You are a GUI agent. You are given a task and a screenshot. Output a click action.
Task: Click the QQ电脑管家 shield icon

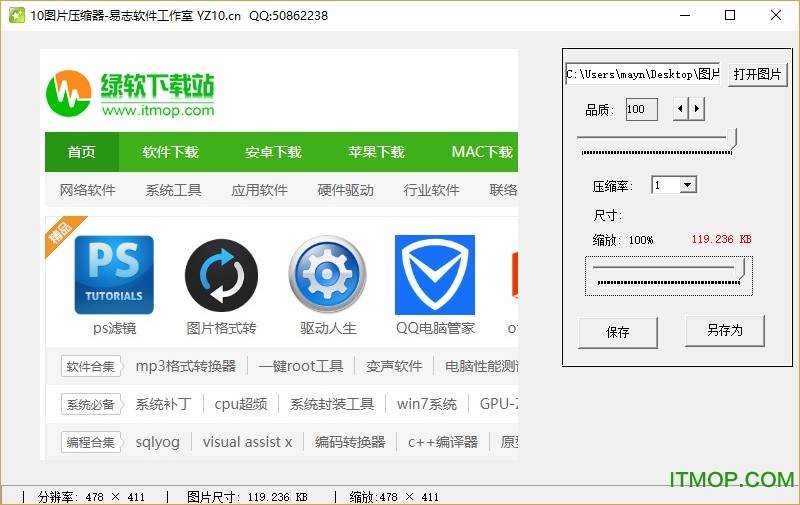click(x=435, y=275)
